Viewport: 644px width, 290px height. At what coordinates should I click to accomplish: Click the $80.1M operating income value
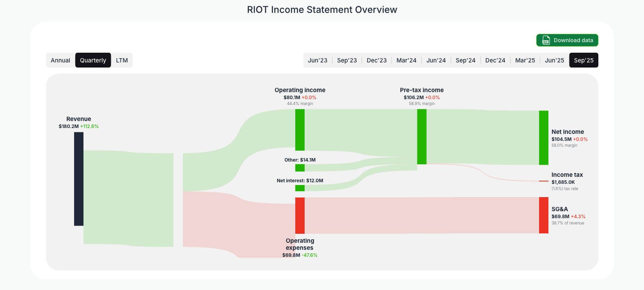tap(292, 98)
